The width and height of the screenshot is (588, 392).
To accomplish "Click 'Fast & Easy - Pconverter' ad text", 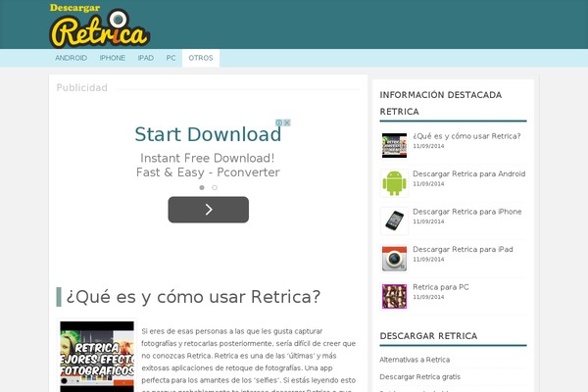I will coord(208,172).
